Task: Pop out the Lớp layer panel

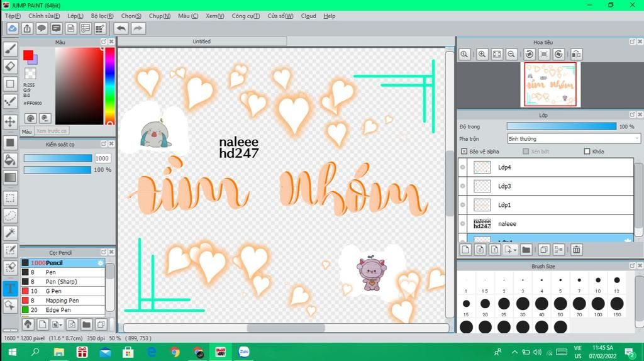Action: pyautogui.click(x=632, y=115)
